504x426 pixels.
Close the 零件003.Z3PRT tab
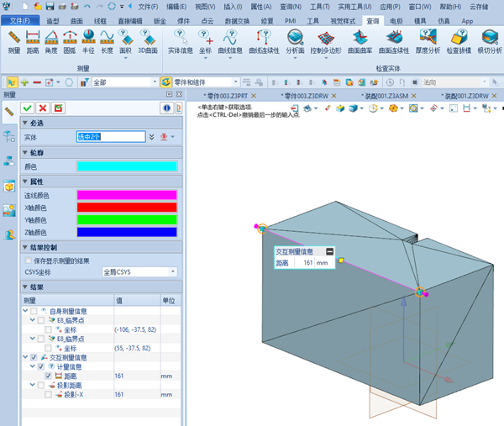tap(254, 96)
